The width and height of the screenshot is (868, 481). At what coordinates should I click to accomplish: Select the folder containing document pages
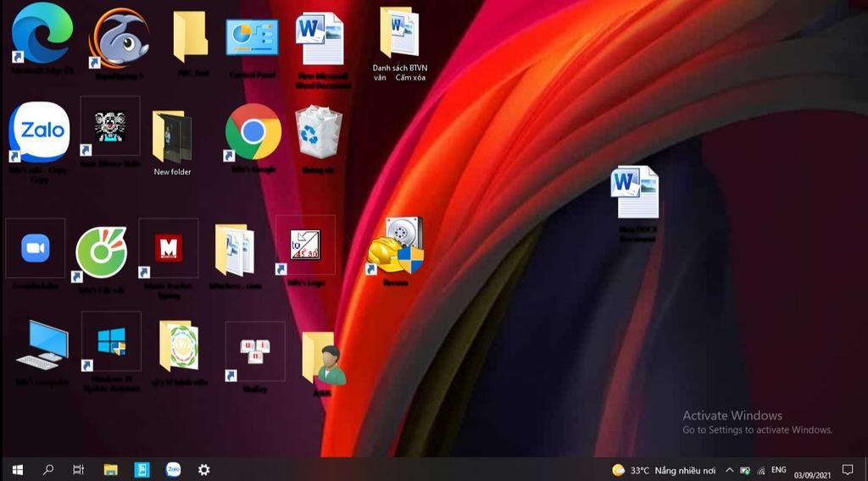click(235, 249)
